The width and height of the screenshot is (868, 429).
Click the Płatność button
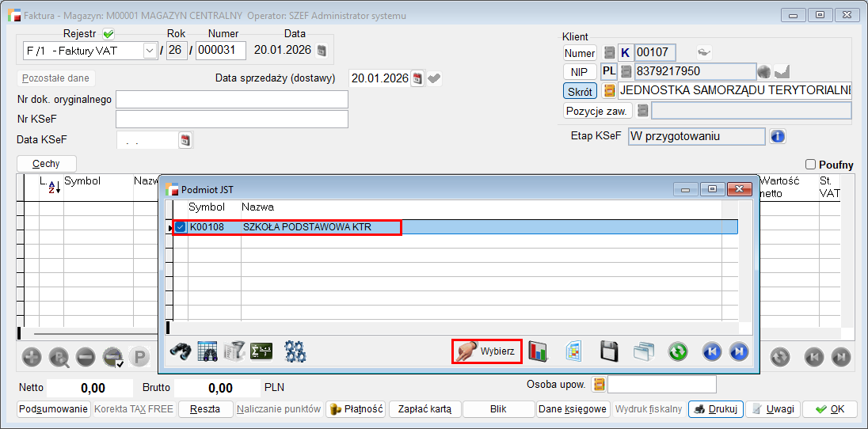coord(356,409)
